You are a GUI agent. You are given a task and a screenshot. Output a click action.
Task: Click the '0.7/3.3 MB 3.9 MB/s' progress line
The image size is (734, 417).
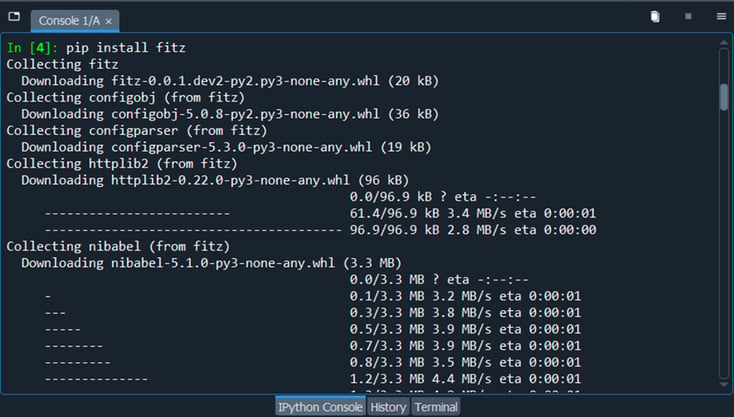313,346
